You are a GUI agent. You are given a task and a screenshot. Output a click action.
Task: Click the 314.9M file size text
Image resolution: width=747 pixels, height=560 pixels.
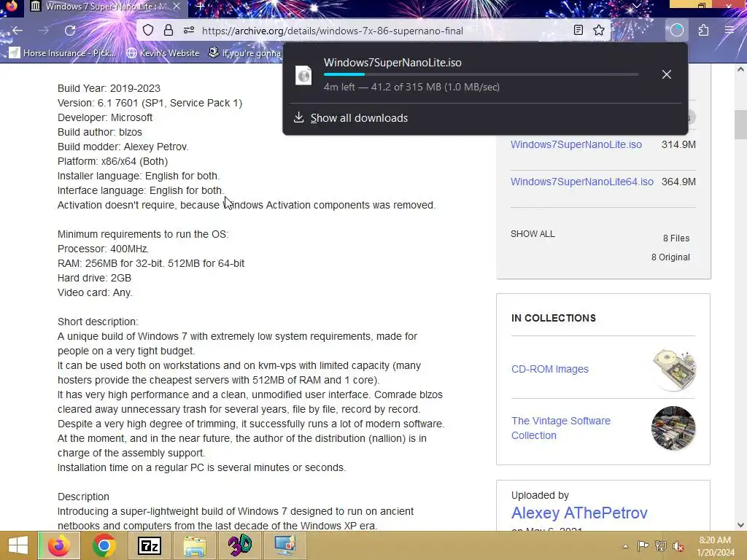pos(678,144)
